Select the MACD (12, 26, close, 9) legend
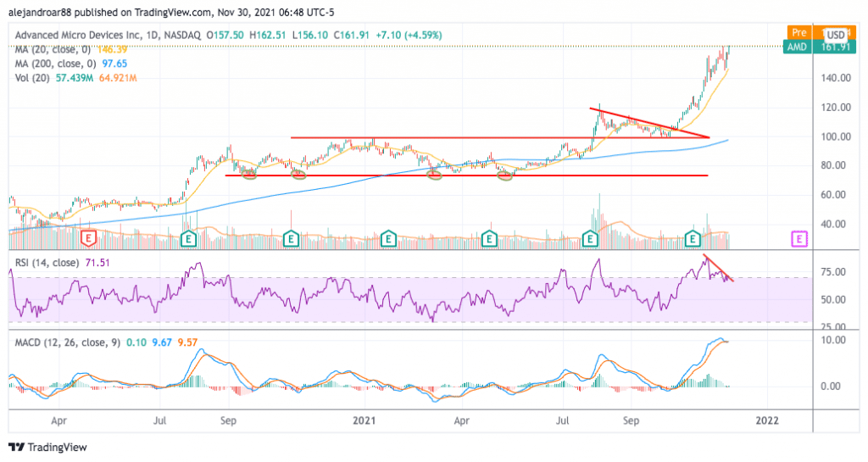This screenshot has height=462, width=868. point(68,342)
